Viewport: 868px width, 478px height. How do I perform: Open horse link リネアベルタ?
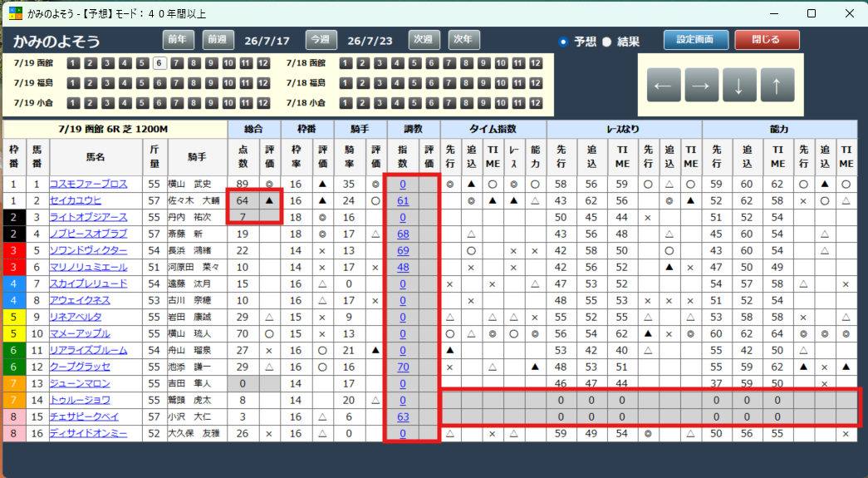pos(76,317)
